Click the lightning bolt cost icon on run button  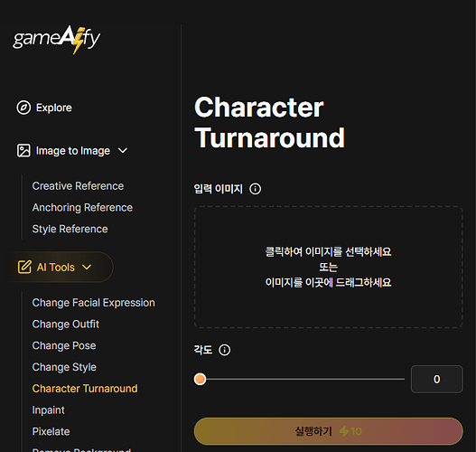[x=344, y=431]
